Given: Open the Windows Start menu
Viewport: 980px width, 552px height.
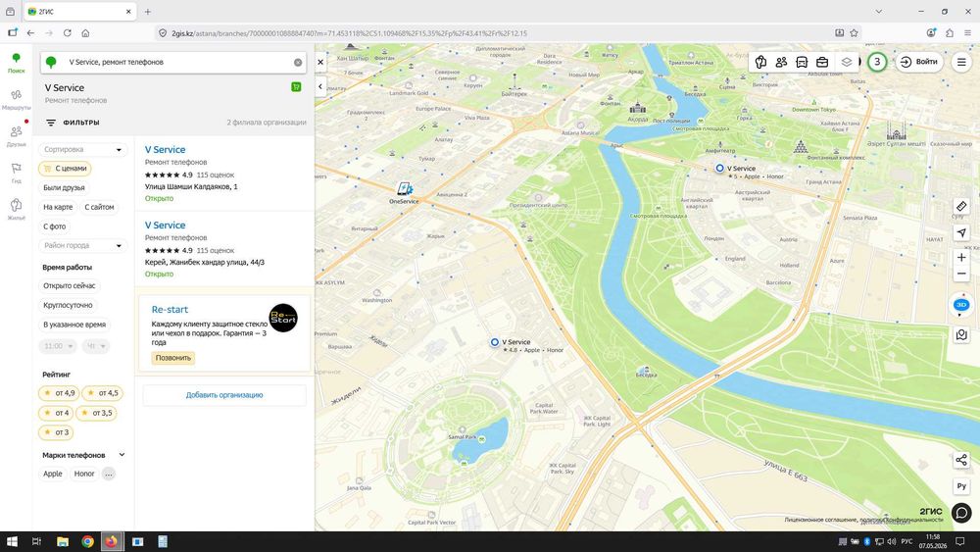Looking at the screenshot, I should click(x=11, y=541).
